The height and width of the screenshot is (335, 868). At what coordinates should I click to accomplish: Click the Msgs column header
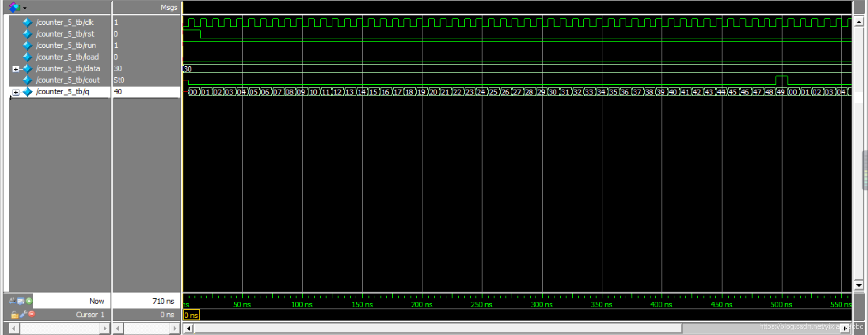coord(169,8)
